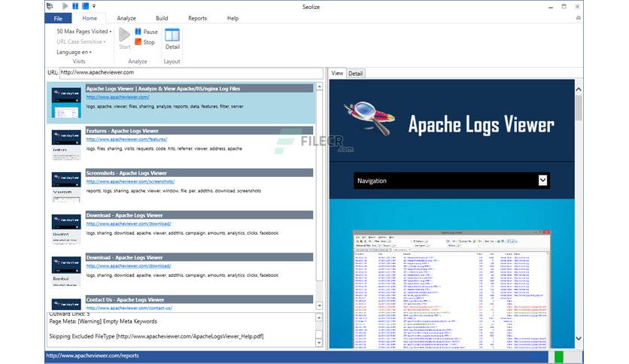Open the Help ribbon tab

[x=232, y=19]
